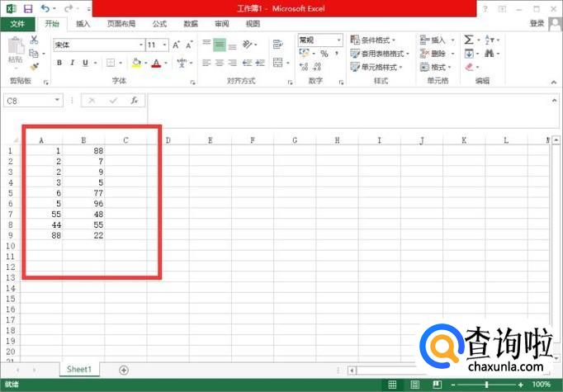Open Find and Select binoculars
The width and height of the screenshot is (563, 392).
pyautogui.click(x=489, y=54)
